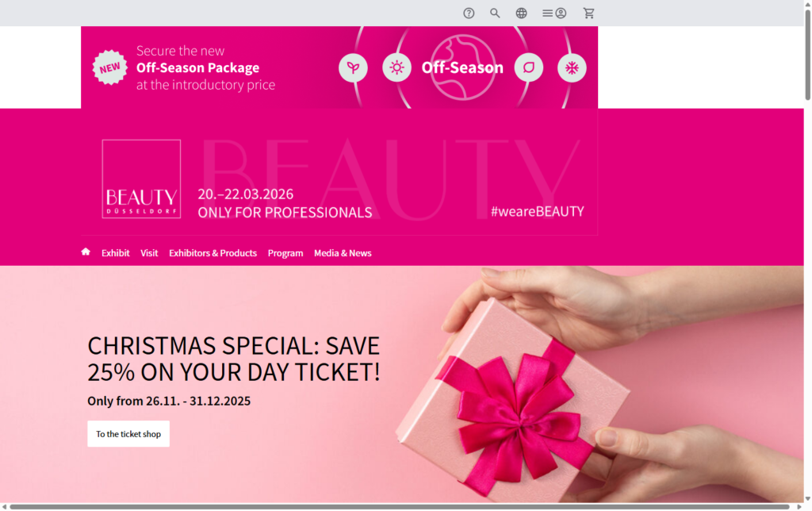
Task: Open the help question mark icon
Action: [x=469, y=13]
